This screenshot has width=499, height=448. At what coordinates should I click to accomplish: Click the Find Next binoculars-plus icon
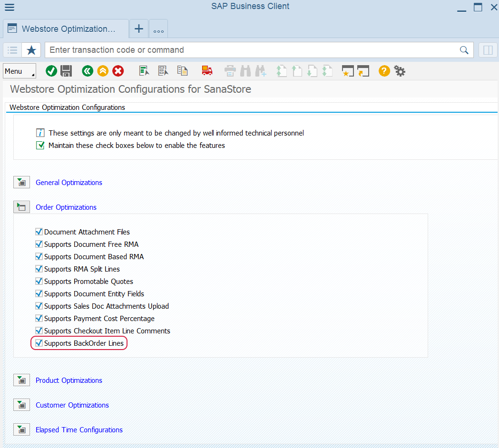coord(261,71)
